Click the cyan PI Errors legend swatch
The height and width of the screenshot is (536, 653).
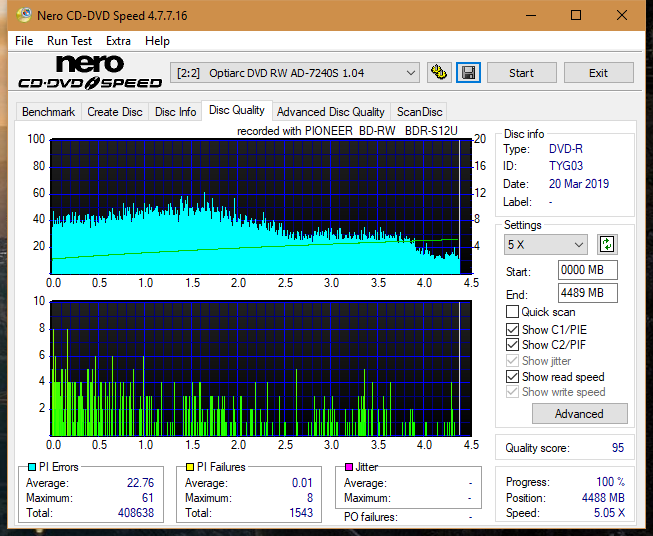click(x=32, y=467)
